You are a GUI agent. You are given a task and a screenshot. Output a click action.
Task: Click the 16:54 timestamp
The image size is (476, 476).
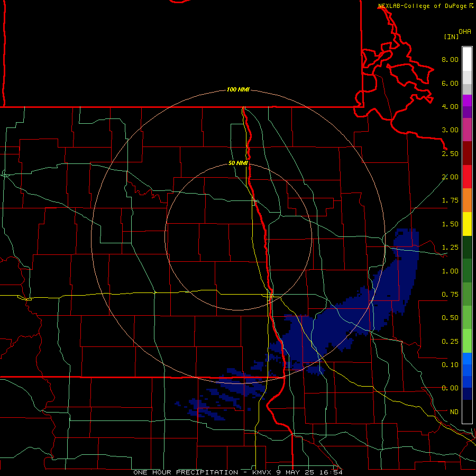point(331,472)
